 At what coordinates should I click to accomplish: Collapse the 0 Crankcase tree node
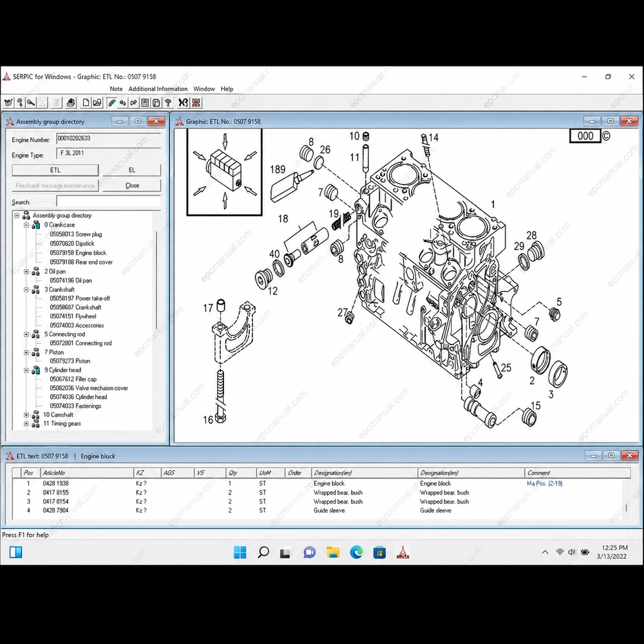click(26, 225)
